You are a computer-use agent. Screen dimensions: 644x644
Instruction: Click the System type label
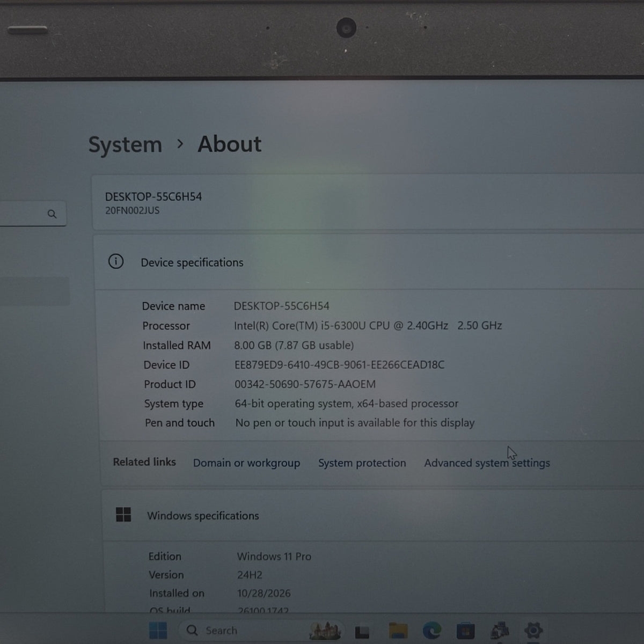tap(173, 404)
